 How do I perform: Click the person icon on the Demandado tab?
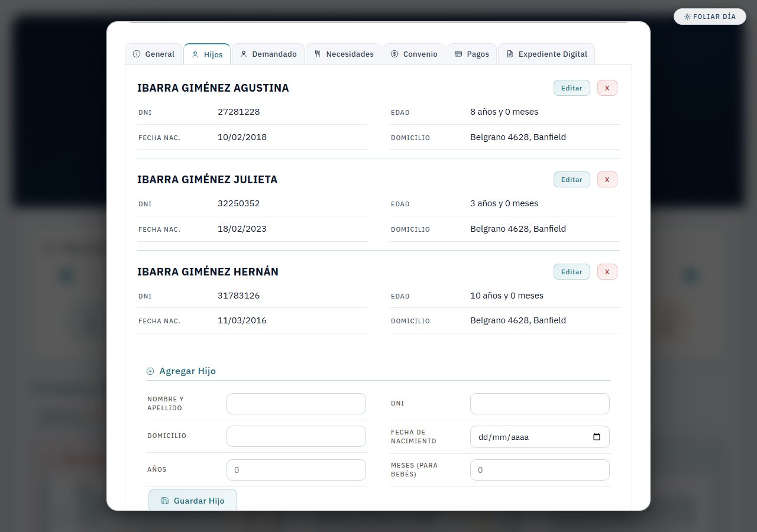coord(243,54)
